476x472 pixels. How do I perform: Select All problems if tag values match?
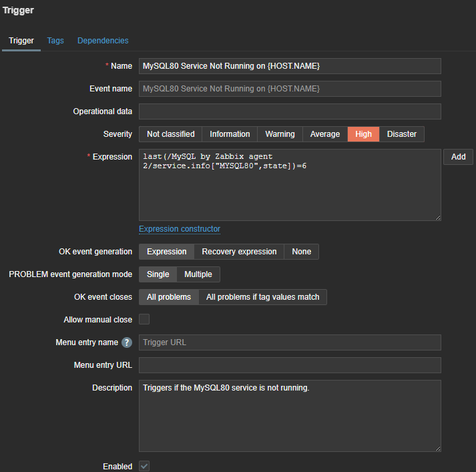(x=263, y=297)
